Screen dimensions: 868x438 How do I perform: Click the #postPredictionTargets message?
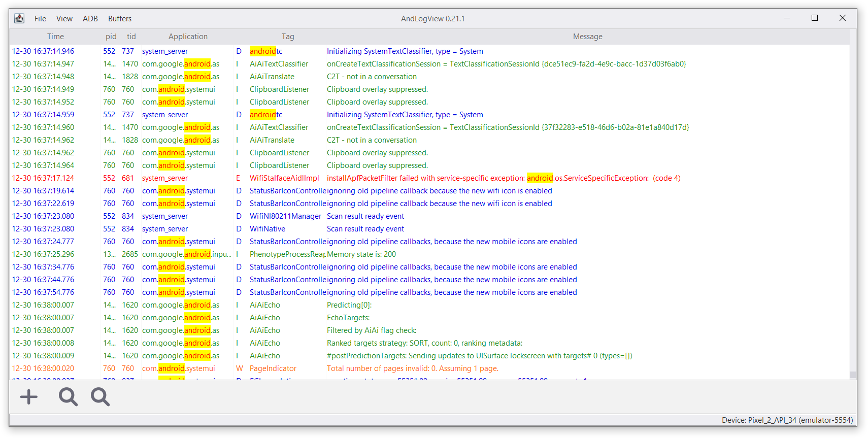pos(480,356)
